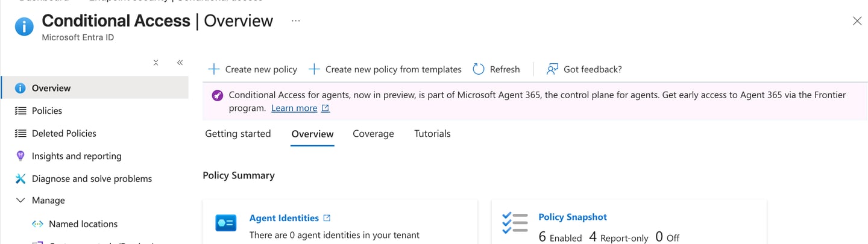Switch to the Coverage tab
The height and width of the screenshot is (244, 868).
tap(373, 134)
